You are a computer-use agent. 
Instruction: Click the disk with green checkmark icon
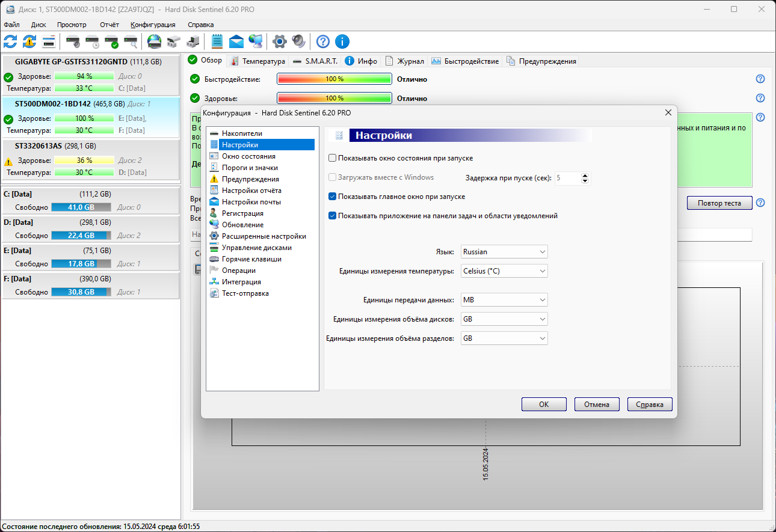pos(111,41)
